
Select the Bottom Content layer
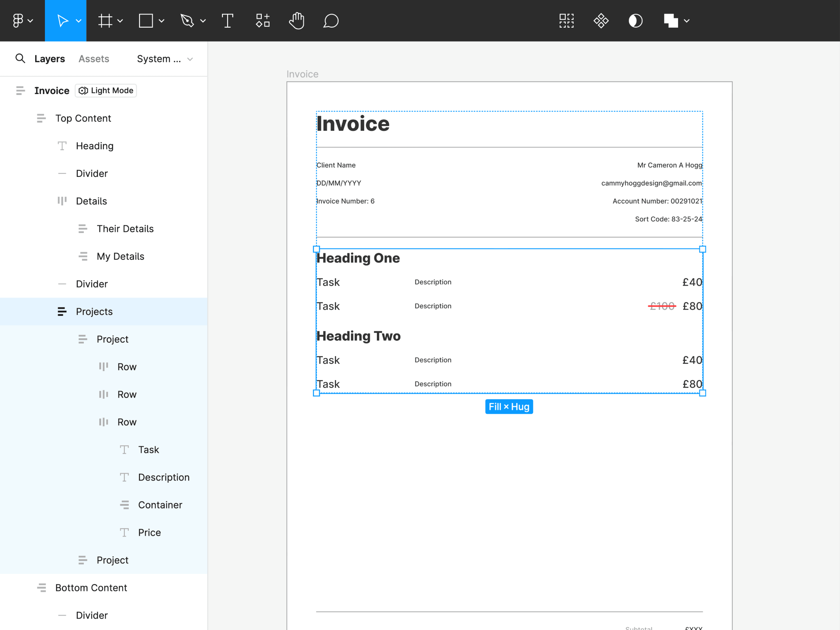coord(91,587)
